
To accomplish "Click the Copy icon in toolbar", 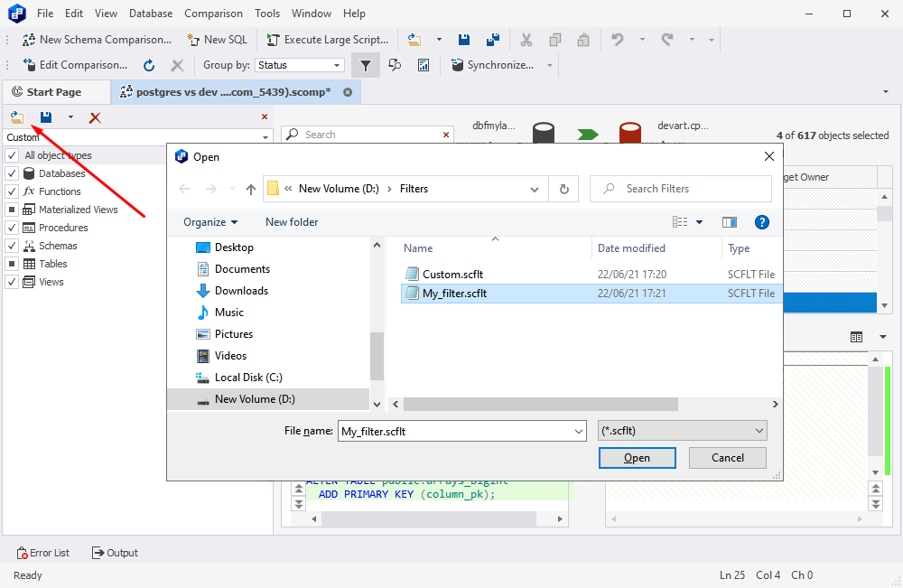I will tap(555, 40).
